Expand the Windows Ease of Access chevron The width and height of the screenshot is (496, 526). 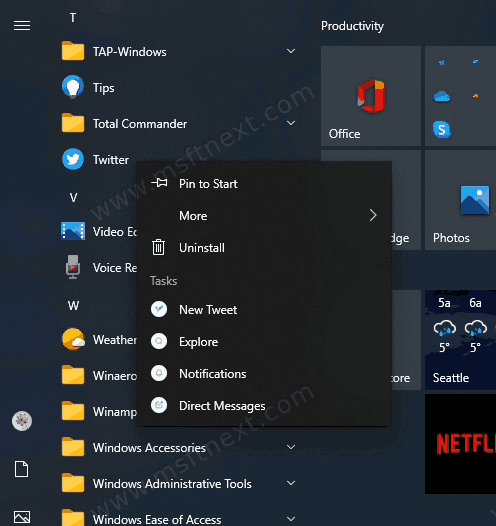[291, 519]
